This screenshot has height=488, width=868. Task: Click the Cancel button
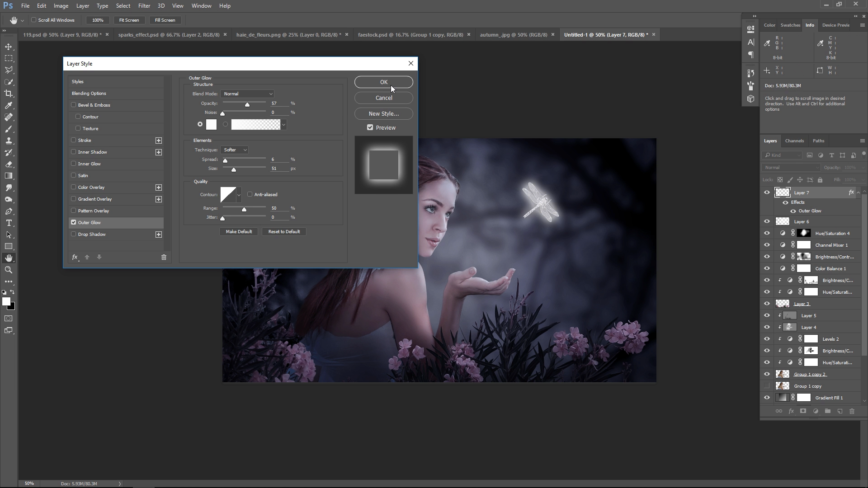coord(383,98)
